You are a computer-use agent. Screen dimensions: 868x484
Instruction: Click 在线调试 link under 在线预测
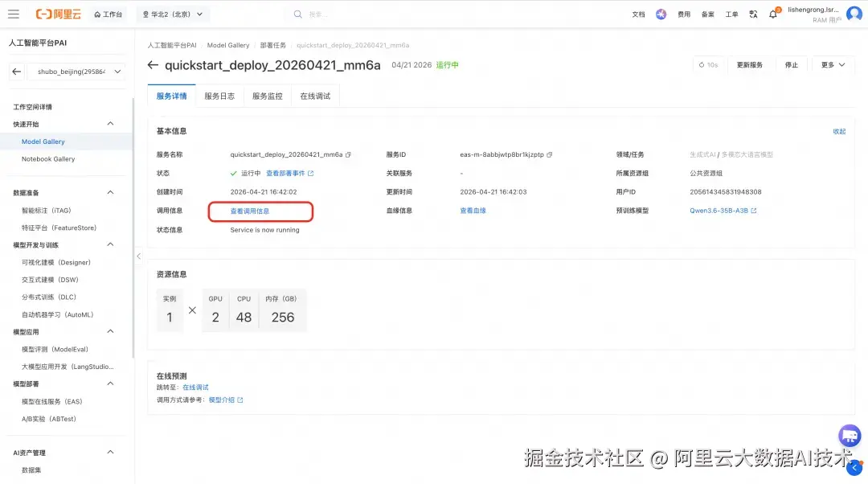tap(195, 388)
